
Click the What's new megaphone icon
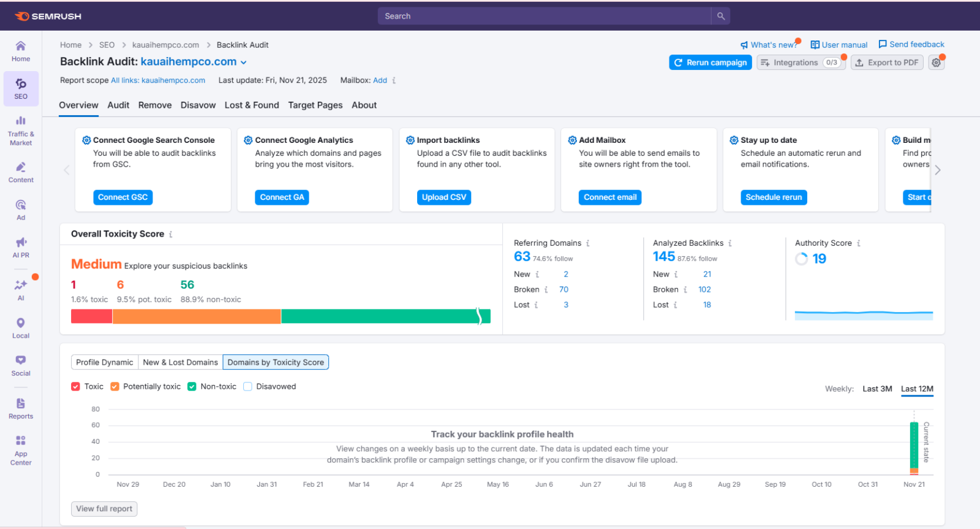[744, 45]
